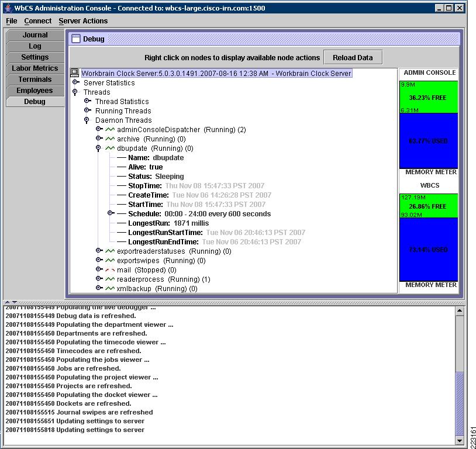Select the Workbrain Clock Server root node
This screenshot has width=476, height=449.
click(216, 73)
